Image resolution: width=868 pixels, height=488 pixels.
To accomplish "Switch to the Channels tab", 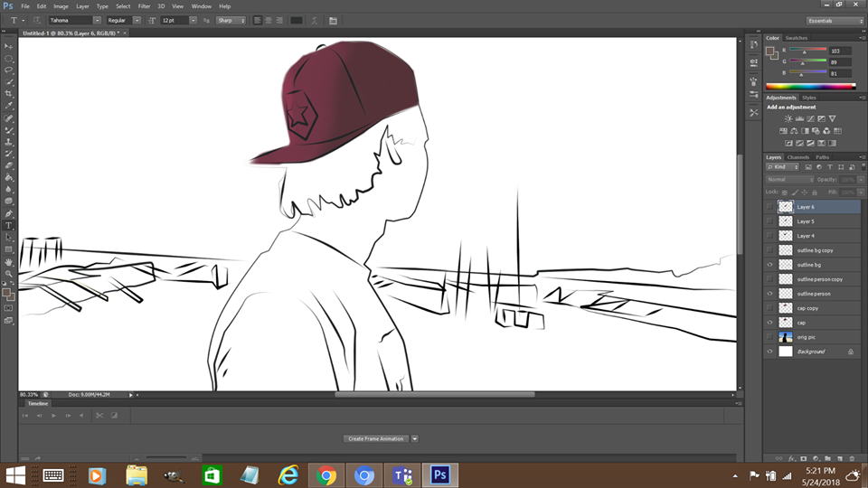I will coord(797,157).
